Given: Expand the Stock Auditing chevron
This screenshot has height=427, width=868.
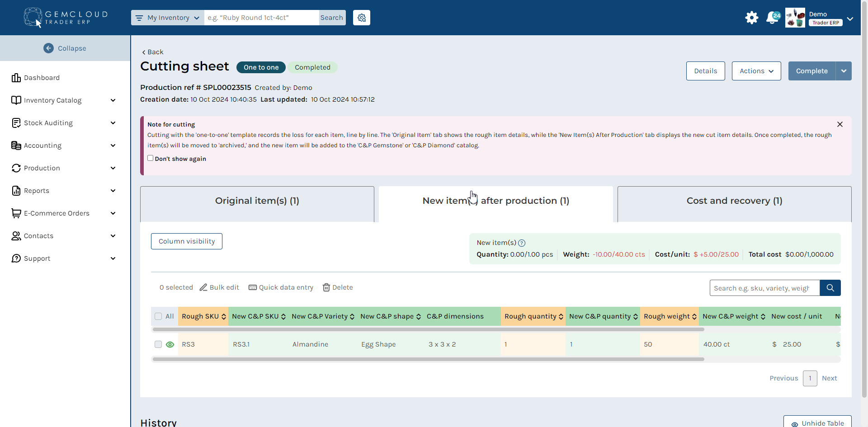Looking at the screenshot, I should pyautogui.click(x=113, y=123).
